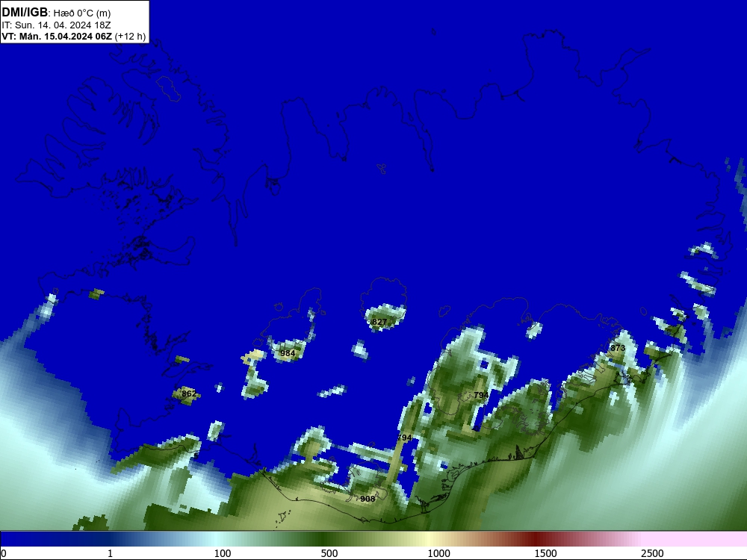747x560 pixels.
Task: Click the color scale at the 2500 value
Action: click(x=652, y=553)
